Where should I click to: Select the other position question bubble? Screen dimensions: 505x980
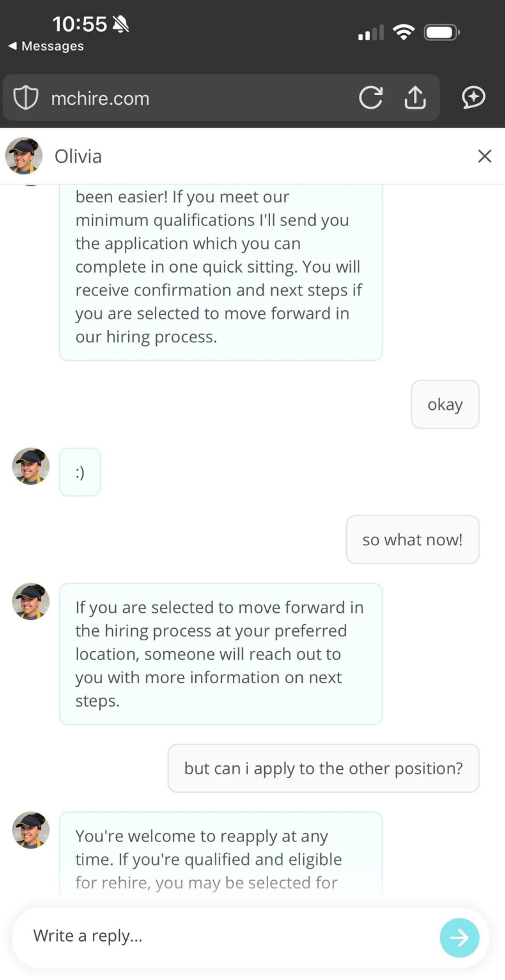(x=323, y=768)
